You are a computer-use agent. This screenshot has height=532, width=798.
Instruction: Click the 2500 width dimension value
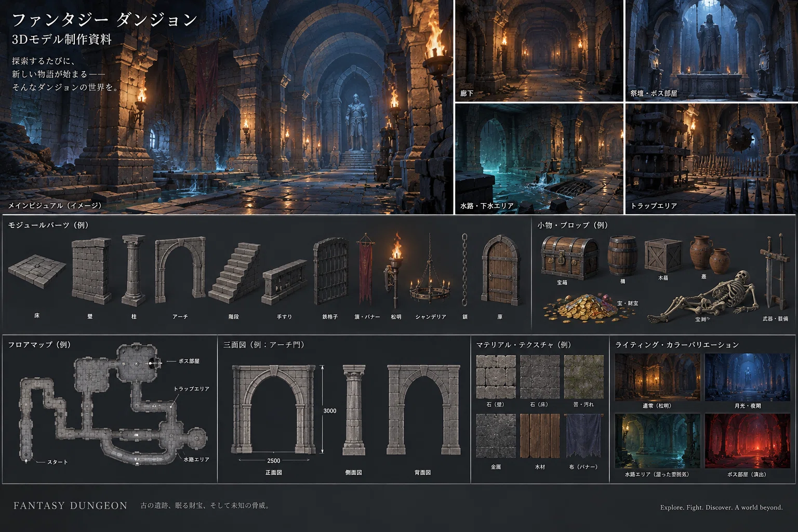(274, 461)
